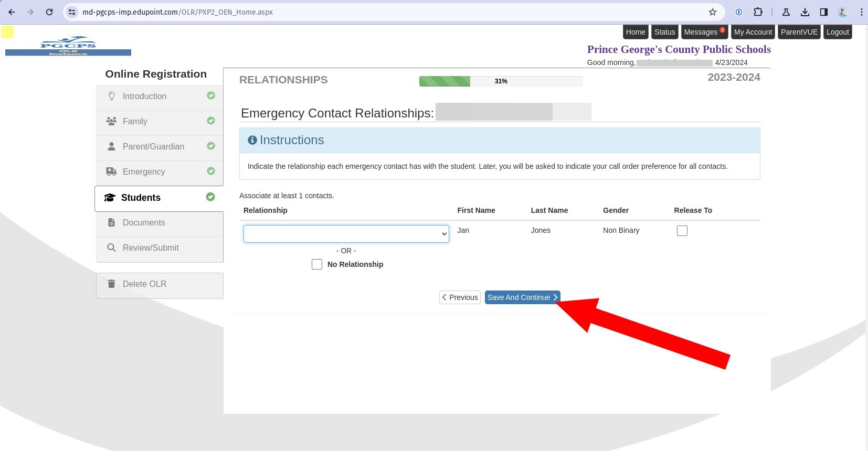Click the Save And Continue button
Viewport: 868px width, 451px height.
tap(522, 297)
